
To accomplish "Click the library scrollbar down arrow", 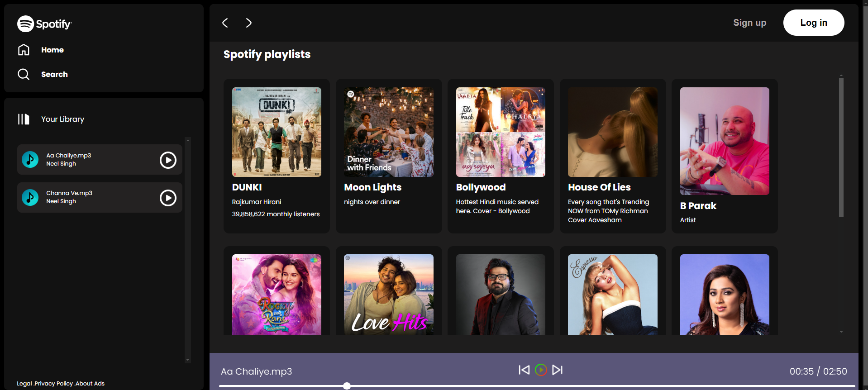I will (188, 360).
